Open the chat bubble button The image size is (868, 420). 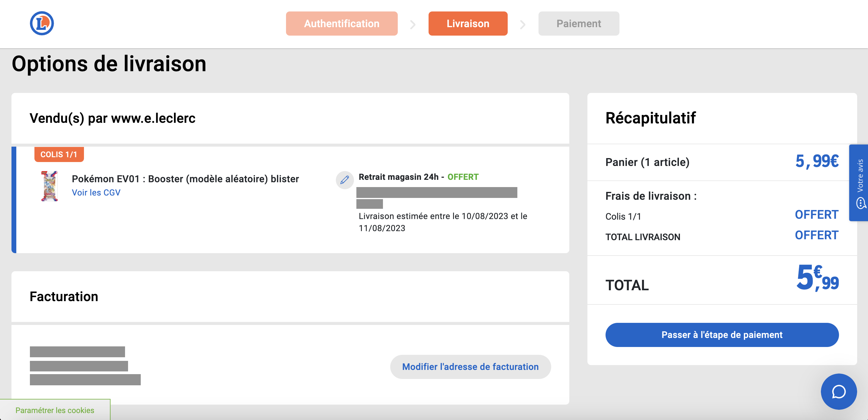coord(838,391)
